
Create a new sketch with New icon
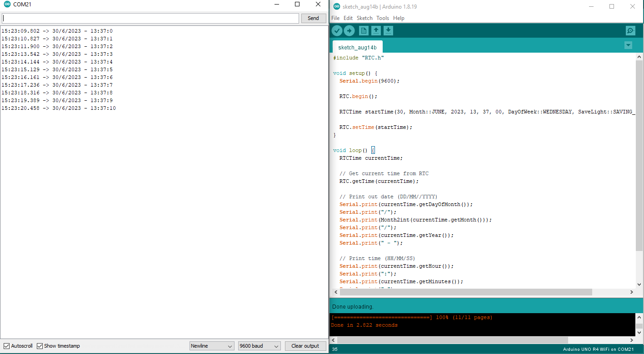coord(364,30)
